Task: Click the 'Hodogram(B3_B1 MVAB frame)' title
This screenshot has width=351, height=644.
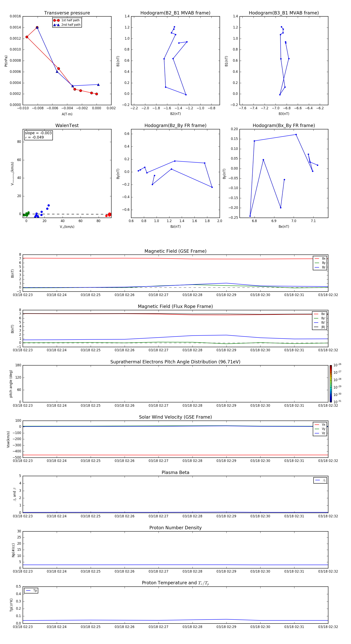Action: 284,13
